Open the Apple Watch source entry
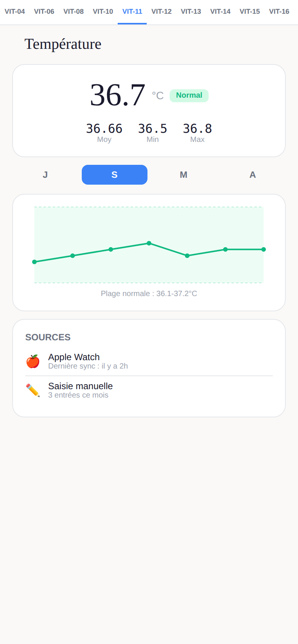The image size is (298, 644). pyautogui.click(x=149, y=361)
